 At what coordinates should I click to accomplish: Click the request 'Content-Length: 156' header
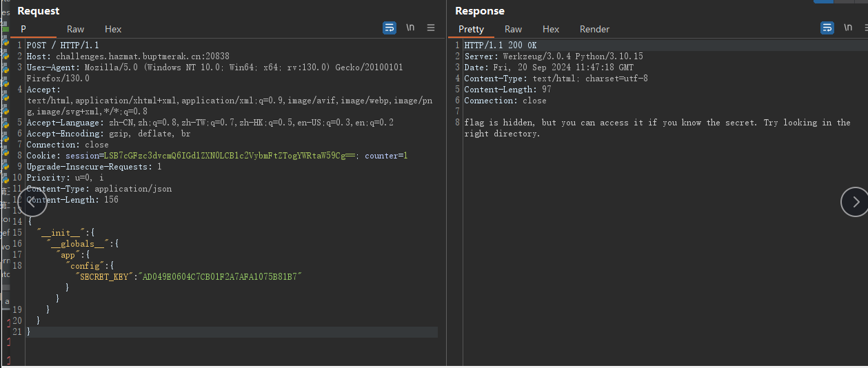pyautogui.click(x=72, y=200)
